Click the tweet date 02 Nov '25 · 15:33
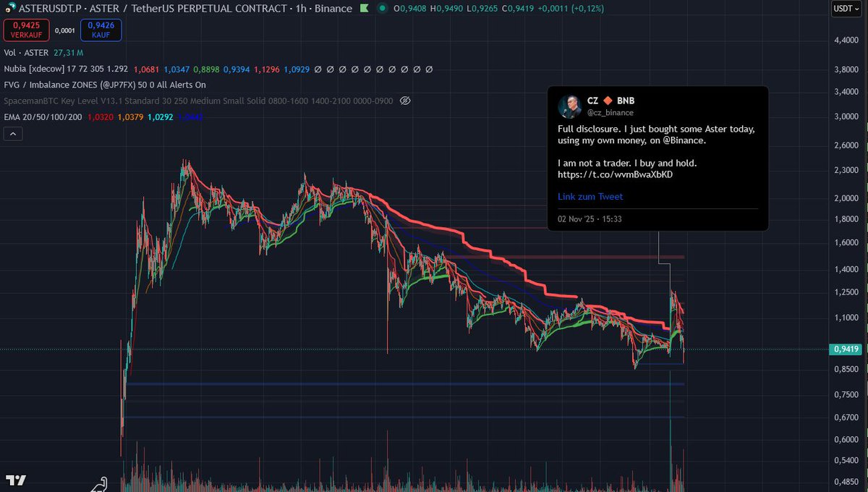 click(590, 219)
